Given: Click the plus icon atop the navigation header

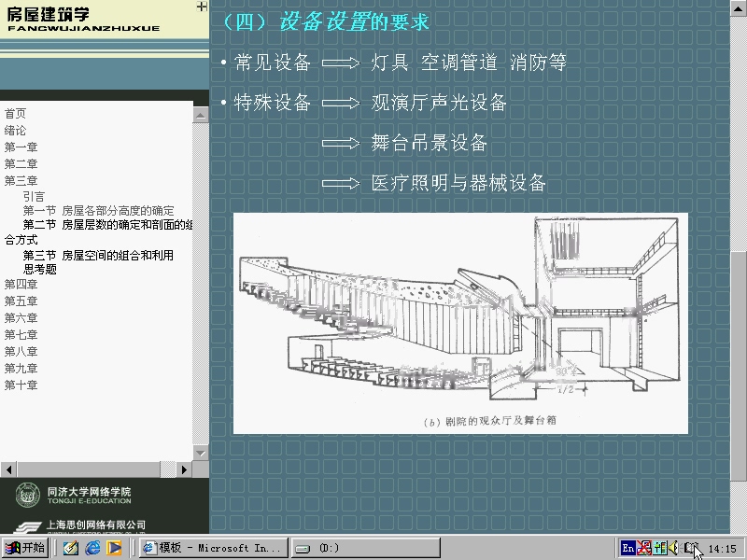Looking at the screenshot, I should click(202, 7).
